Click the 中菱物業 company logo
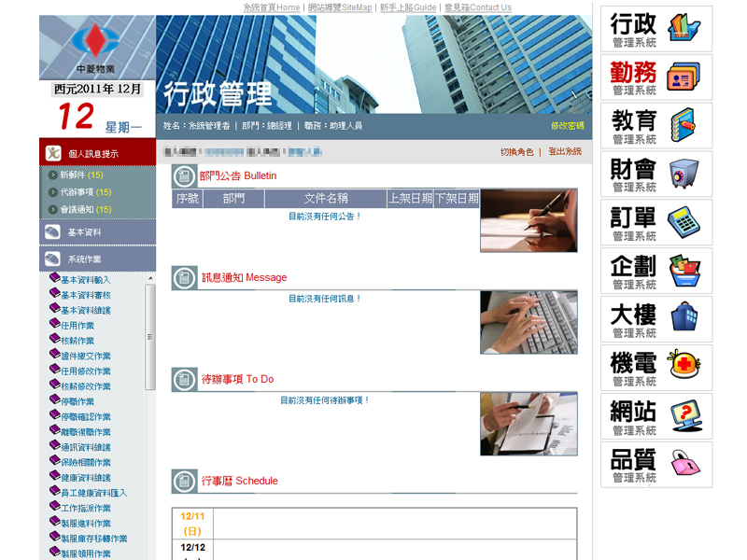 (97, 48)
